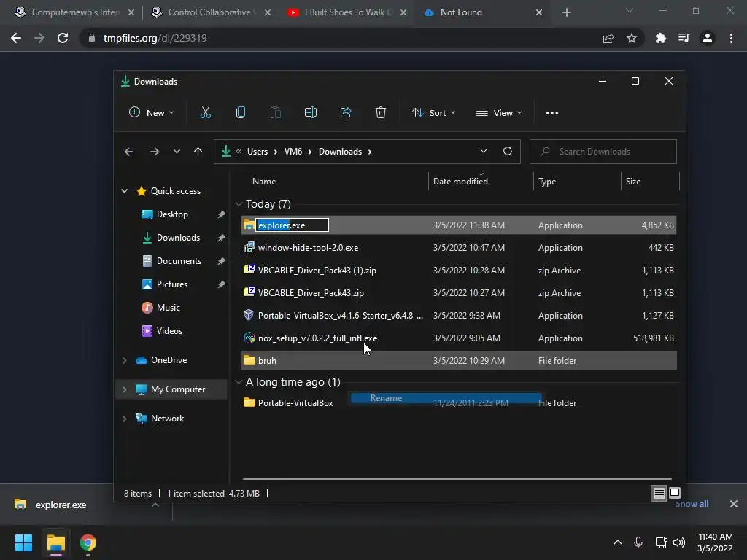
Task: Share this page from the address bar
Action: tap(608, 38)
